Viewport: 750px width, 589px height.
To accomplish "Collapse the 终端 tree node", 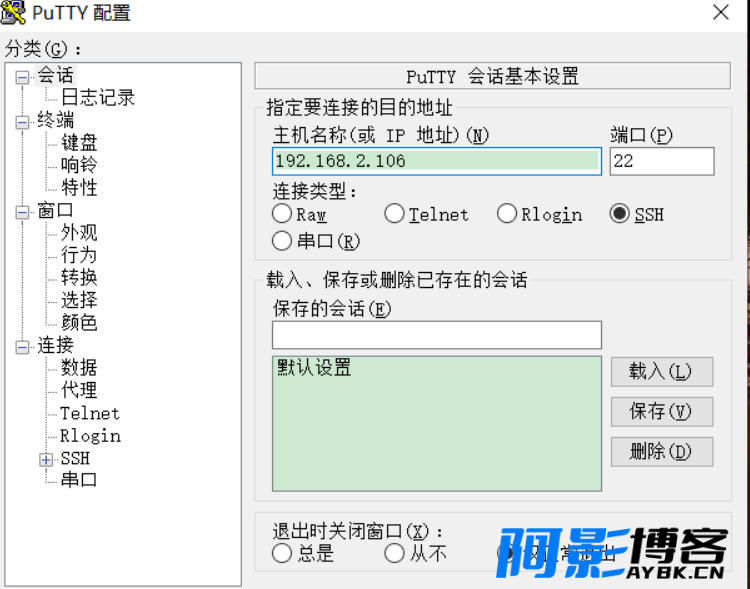I will [22, 122].
